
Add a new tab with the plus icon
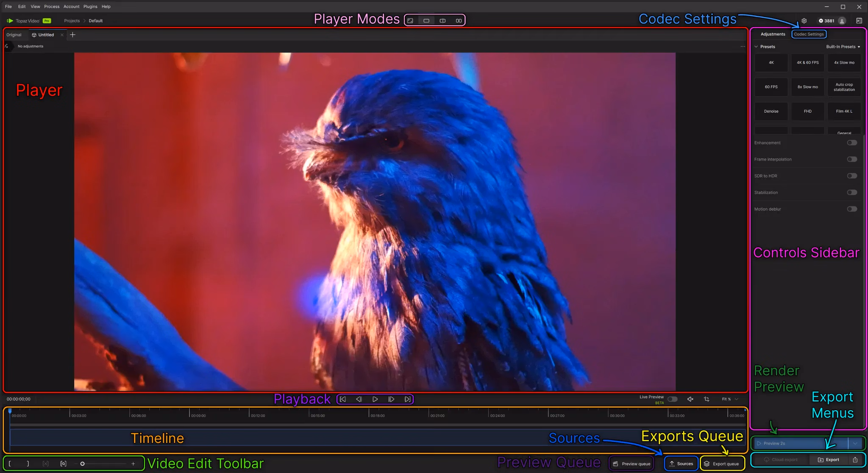point(72,35)
